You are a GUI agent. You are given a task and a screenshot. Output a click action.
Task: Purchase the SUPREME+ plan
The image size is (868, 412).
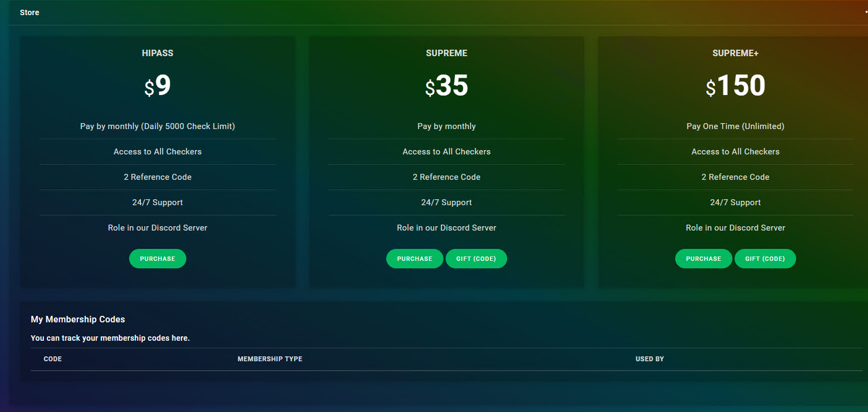(x=704, y=259)
